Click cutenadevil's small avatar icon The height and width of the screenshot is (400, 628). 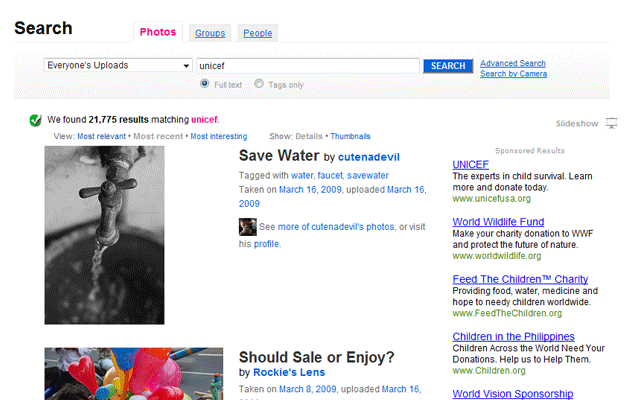[x=248, y=227]
